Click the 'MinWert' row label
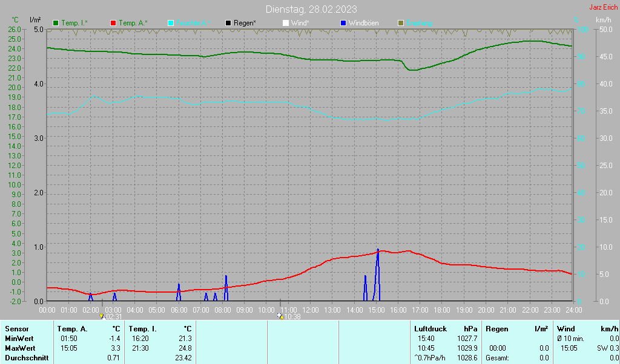Screen dimensions: 620x364 (19, 339)
